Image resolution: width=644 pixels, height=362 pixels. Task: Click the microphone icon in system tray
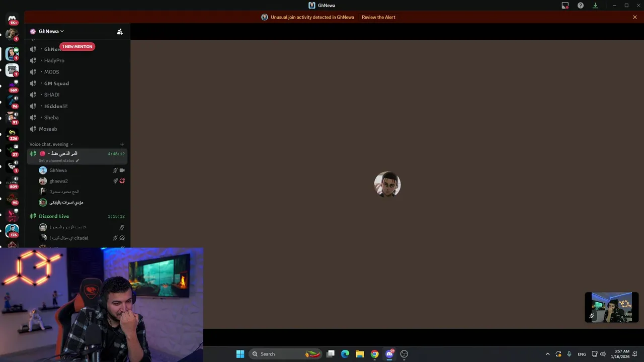point(569,354)
